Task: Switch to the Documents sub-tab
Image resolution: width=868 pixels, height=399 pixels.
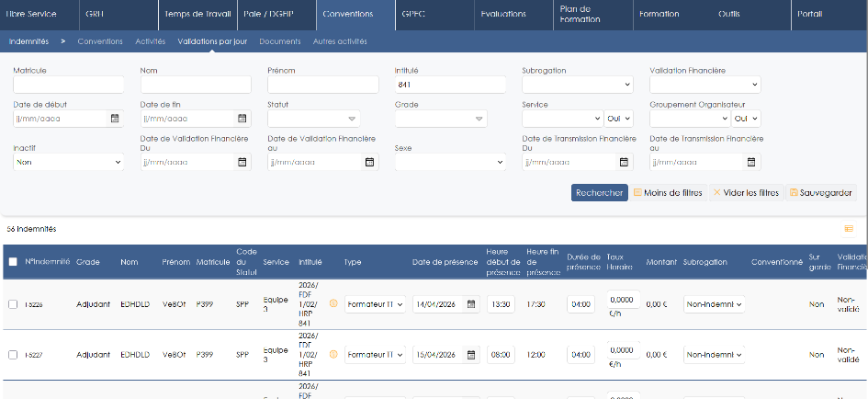Action: (280, 41)
